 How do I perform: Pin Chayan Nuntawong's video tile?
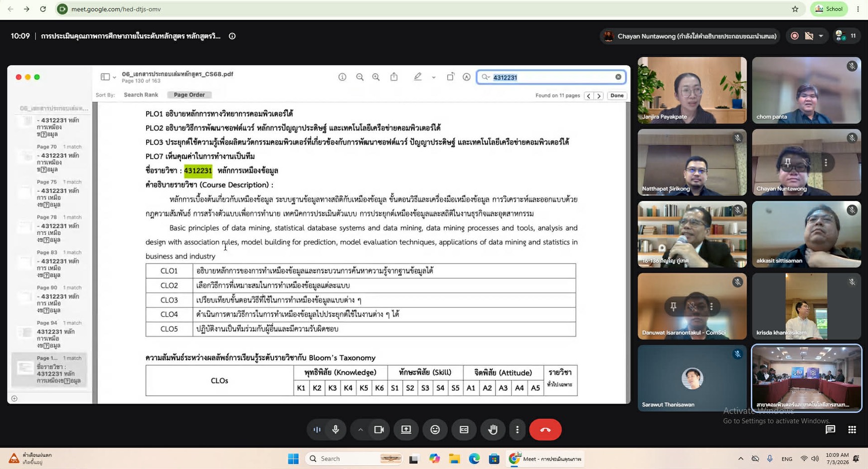787,162
